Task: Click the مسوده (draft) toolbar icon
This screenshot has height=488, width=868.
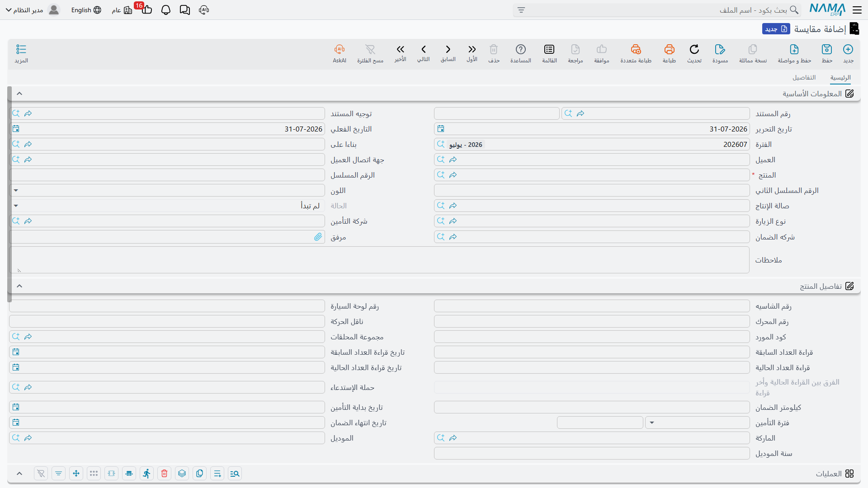Action: [x=720, y=53]
